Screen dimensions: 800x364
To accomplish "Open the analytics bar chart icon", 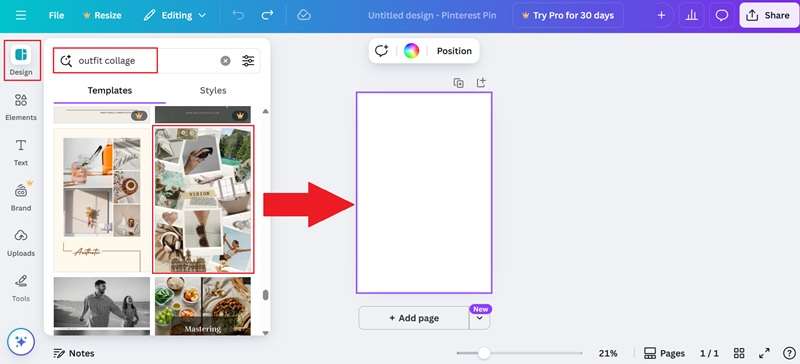I will coord(692,15).
